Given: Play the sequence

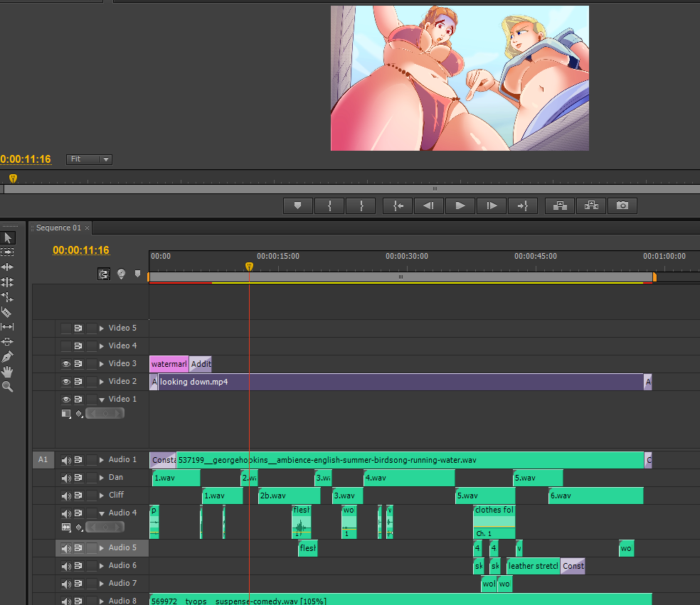Looking at the screenshot, I should (460, 205).
